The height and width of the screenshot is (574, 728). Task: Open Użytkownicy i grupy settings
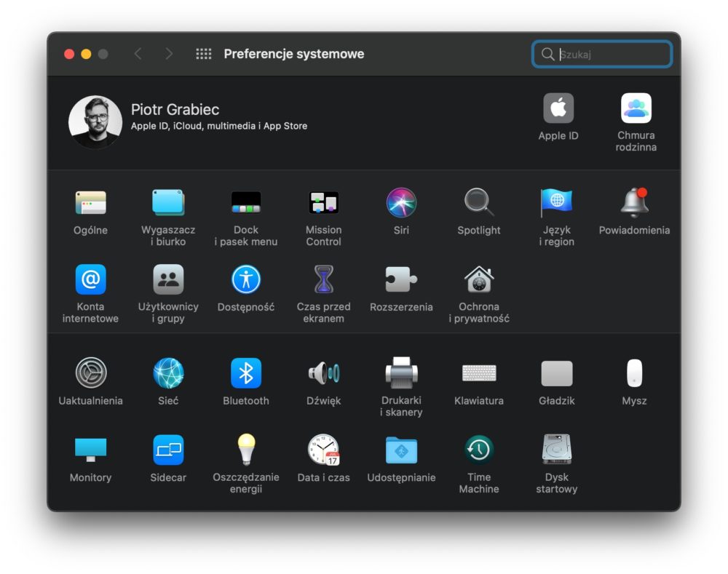click(168, 279)
